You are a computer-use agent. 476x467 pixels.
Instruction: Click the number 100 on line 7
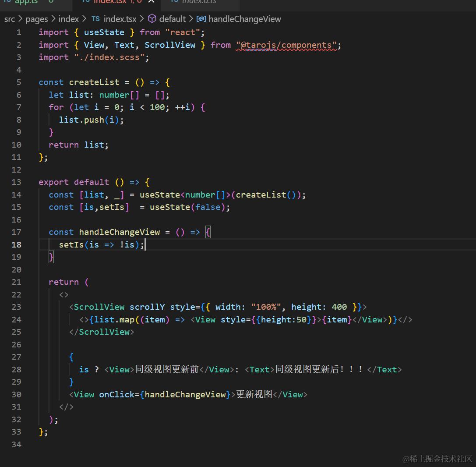point(157,107)
